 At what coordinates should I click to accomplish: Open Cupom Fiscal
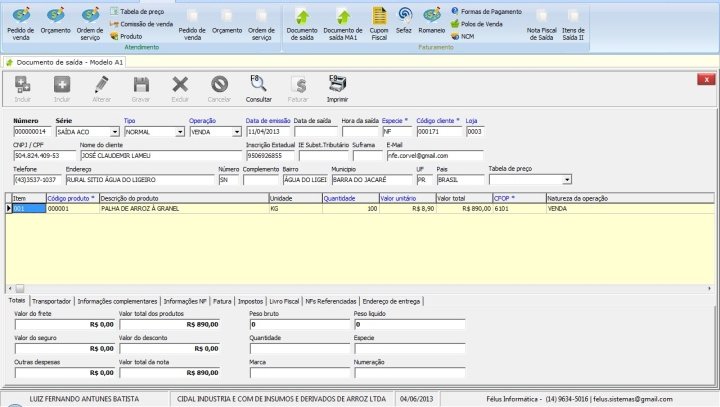pyautogui.click(x=379, y=24)
